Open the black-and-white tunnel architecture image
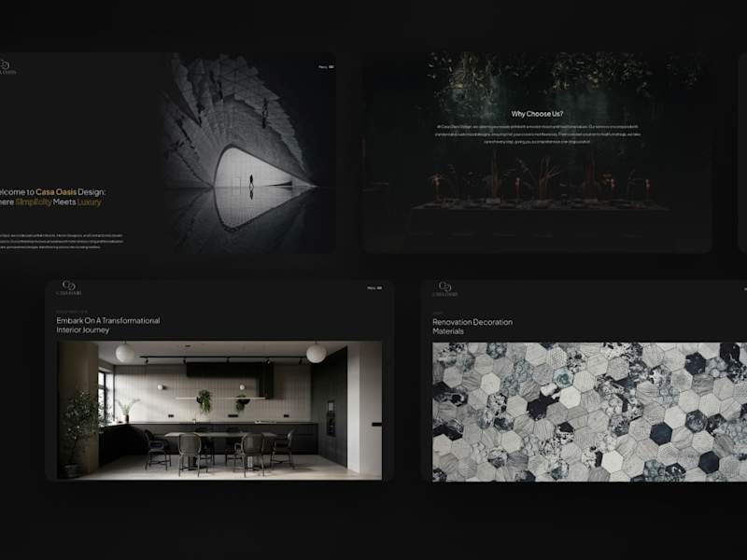This screenshot has width=747, height=560. pyautogui.click(x=247, y=152)
